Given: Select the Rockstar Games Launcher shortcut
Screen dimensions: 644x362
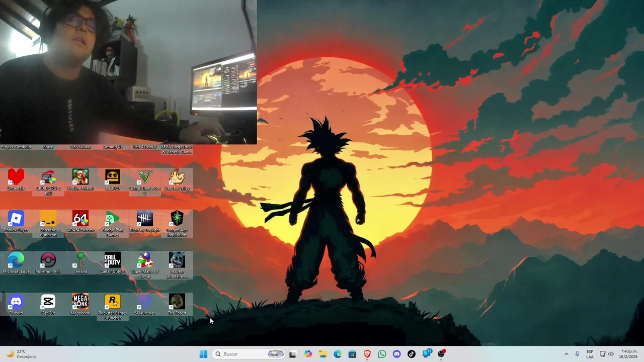Looking at the screenshot, I should coord(112,308).
